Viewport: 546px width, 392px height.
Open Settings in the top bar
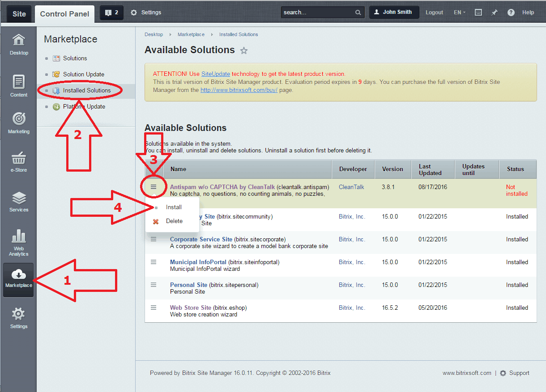click(x=146, y=13)
